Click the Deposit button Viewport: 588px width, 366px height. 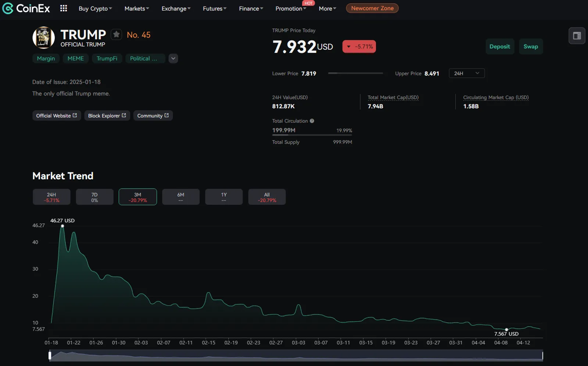[x=500, y=47]
